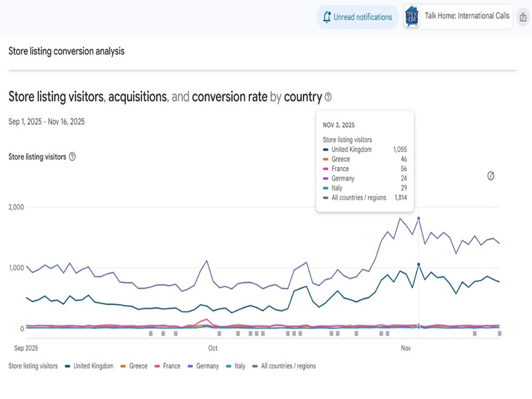Toggle Greece series in chart legend
The image size is (532, 399).
coord(134,366)
